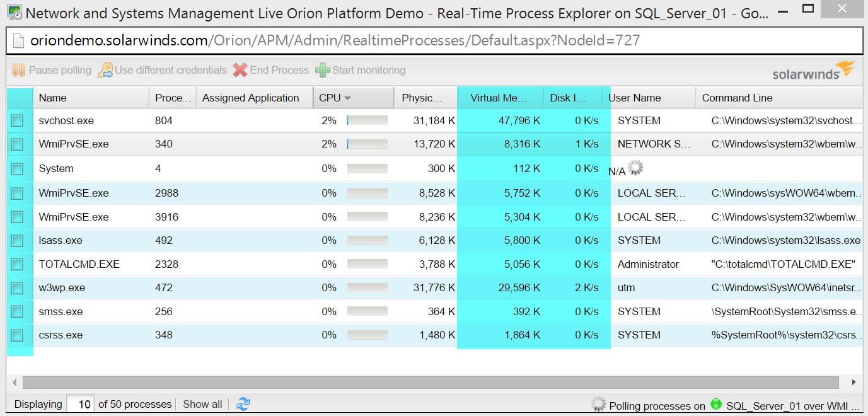Click the scrollbar right arrow

854,382
